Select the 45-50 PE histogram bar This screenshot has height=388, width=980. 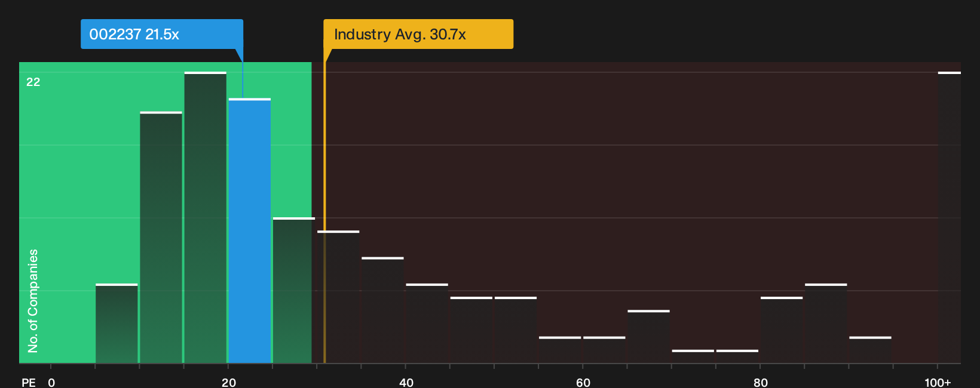click(471, 330)
